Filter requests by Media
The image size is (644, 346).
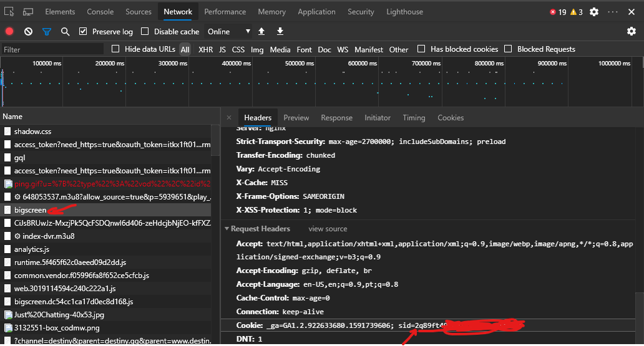[280, 50]
